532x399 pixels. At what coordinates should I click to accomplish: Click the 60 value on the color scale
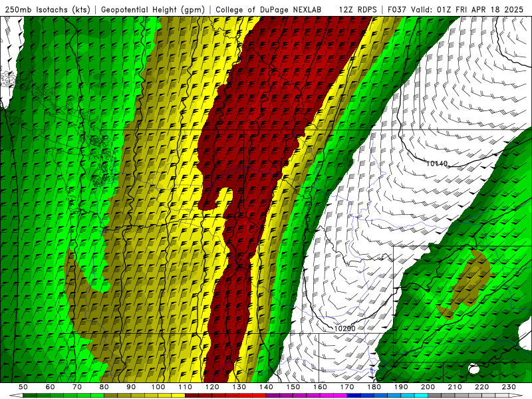pos(50,387)
